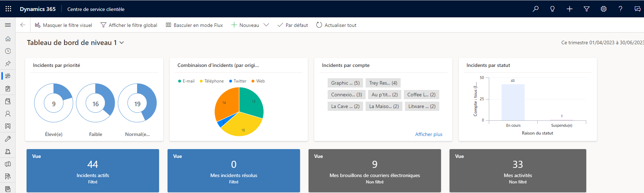Image resolution: width=644 pixels, height=193 pixels.
Task: Open the social profiles portrait icon
Action: [x=8, y=126]
